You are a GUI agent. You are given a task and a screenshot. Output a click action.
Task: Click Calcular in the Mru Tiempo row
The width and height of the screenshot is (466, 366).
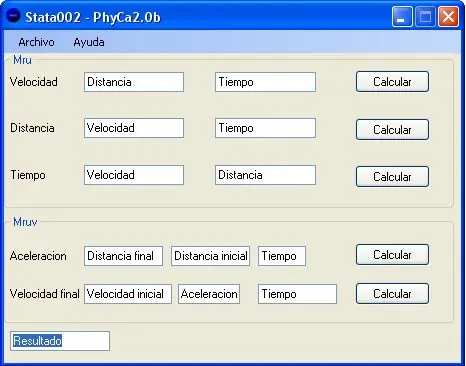392,177
